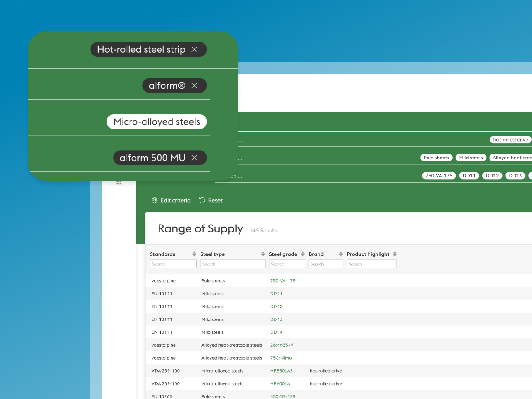Click the Search field under the Standards column
The width and height of the screenshot is (532, 399).
(173, 264)
